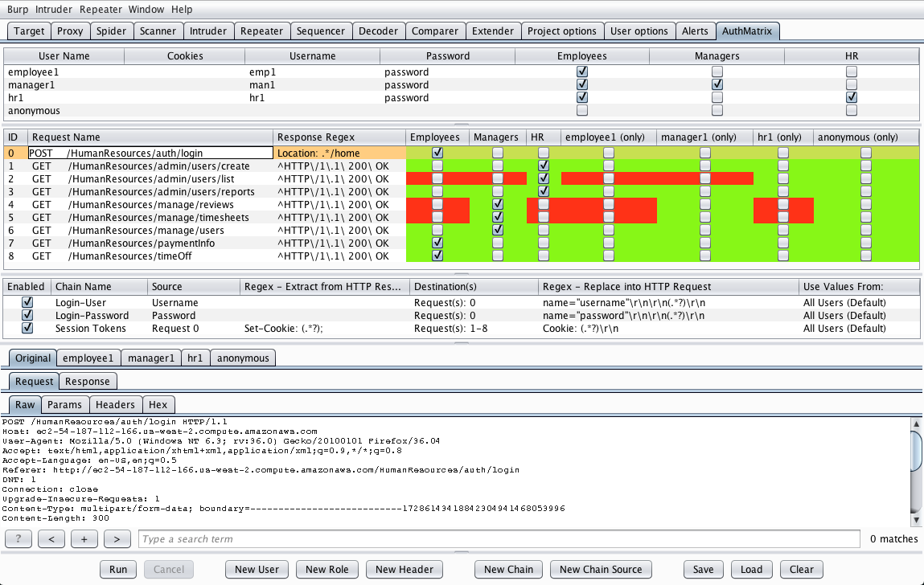The height and width of the screenshot is (585, 924).
Task: Select the red result cell for /admin/users/list Employees
Action: (x=437, y=178)
